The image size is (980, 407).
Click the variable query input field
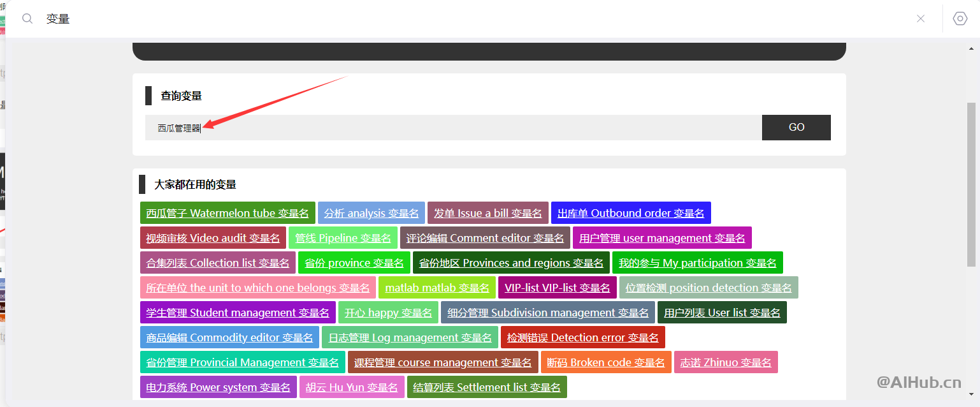point(452,128)
